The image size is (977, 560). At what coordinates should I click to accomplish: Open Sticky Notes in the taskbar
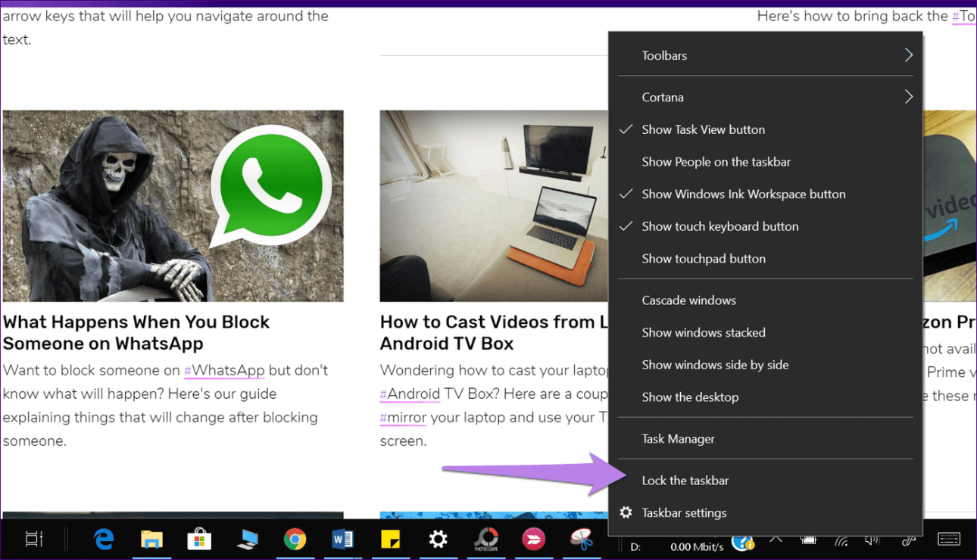tap(390, 540)
